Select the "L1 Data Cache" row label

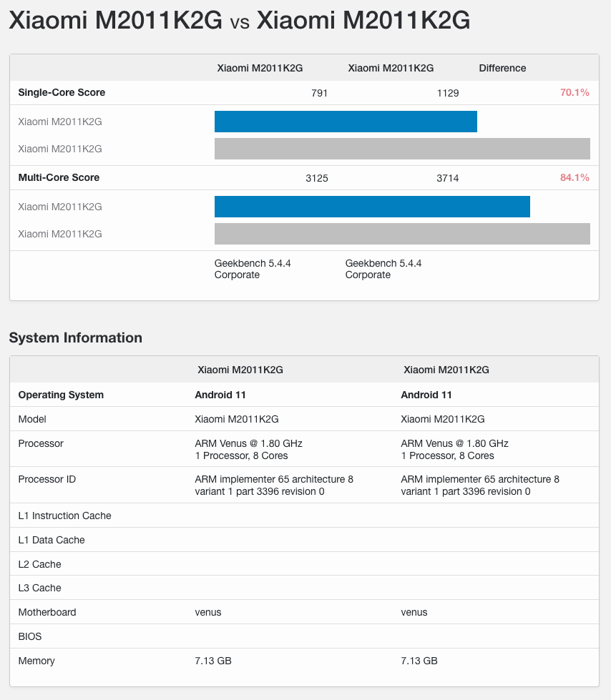click(52, 540)
